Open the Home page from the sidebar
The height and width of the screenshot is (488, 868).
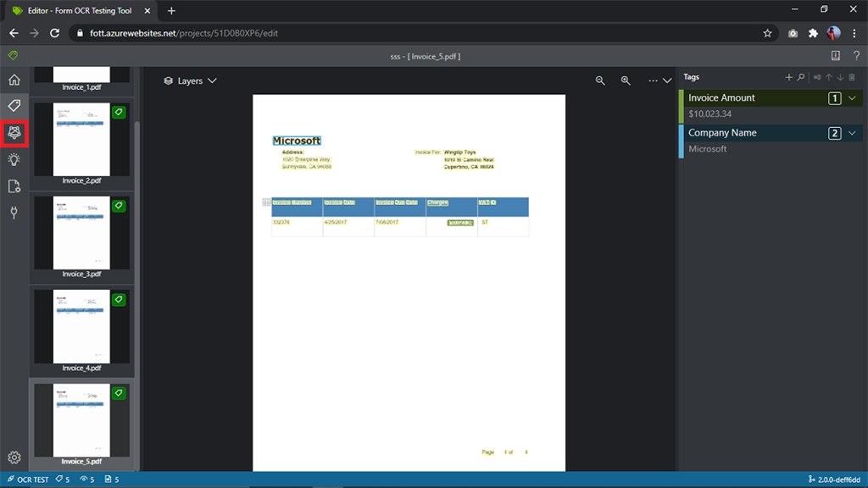[x=13, y=80]
